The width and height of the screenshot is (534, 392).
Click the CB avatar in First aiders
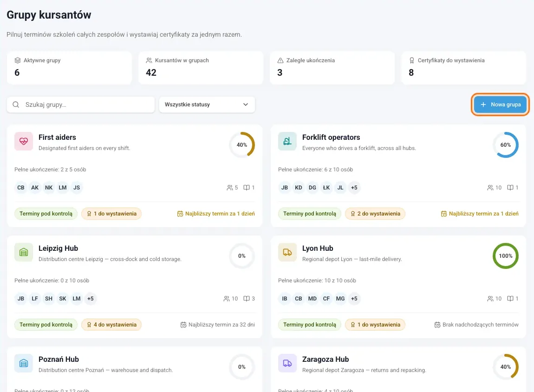pyautogui.click(x=21, y=188)
